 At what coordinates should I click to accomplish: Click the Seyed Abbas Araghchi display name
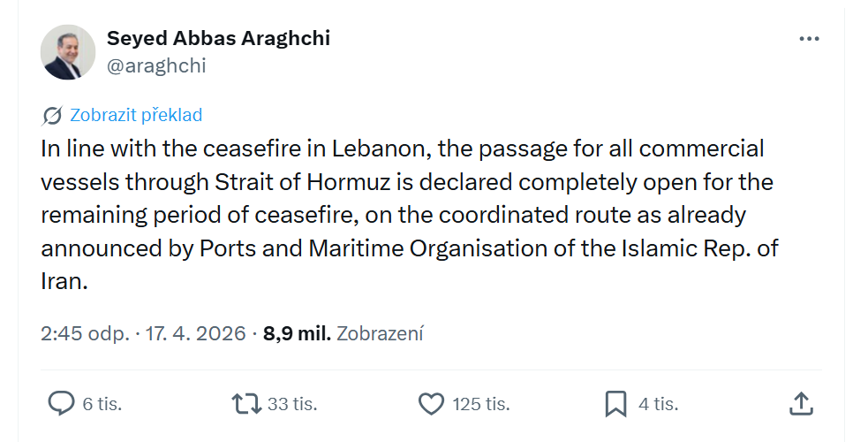tap(218, 38)
